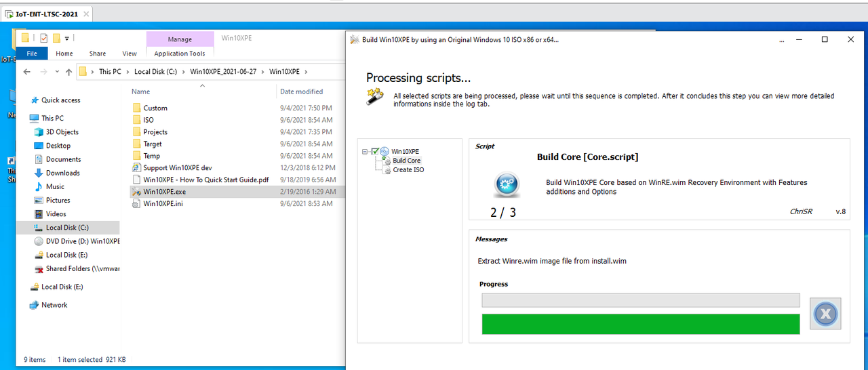Image resolution: width=868 pixels, height=370 pixels.
Task: Open the Application Tools ribbon tab
Action: (180, 54)
